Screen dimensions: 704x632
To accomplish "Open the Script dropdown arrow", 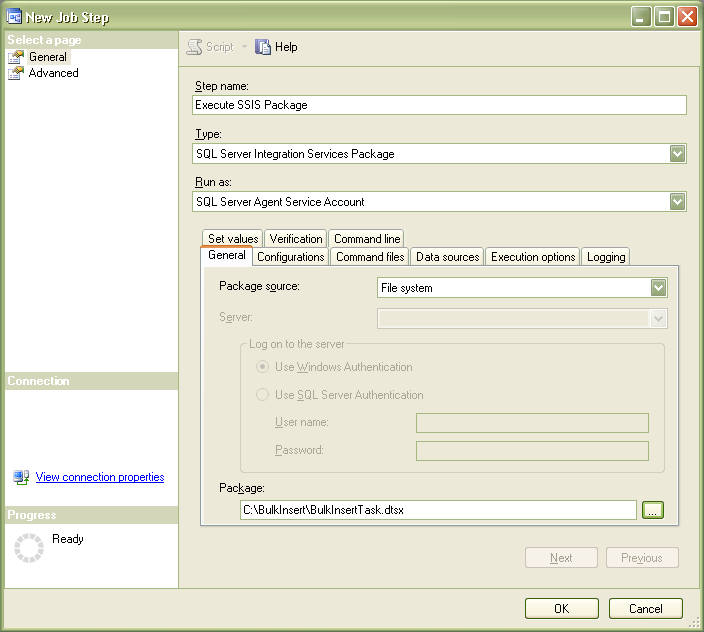I will coord(244,47).
